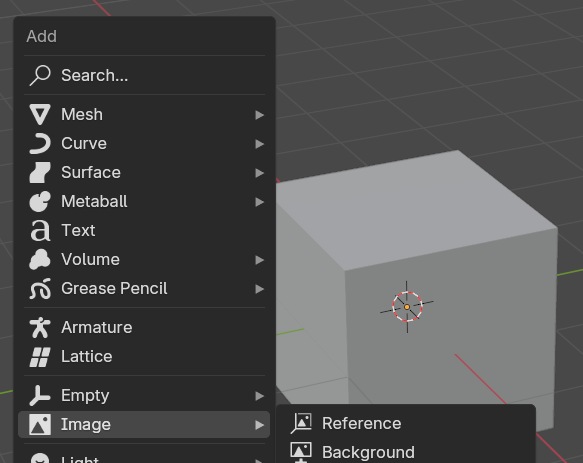The width and height of the screenshot is (583, 463).
Task: Add a Lattice object
Action: (x=144, y=356)
